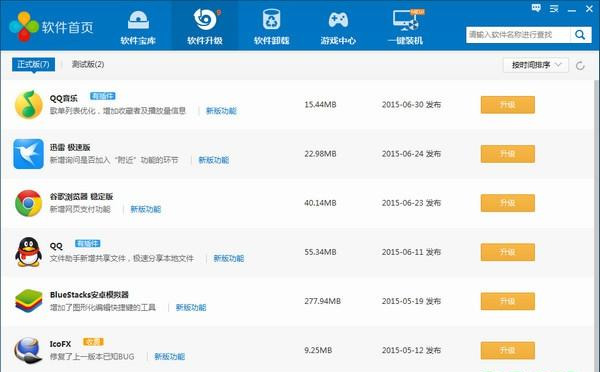Click the orange badge next to IcoFX
The width and height of the screenshot is (600, 372).
93,342
